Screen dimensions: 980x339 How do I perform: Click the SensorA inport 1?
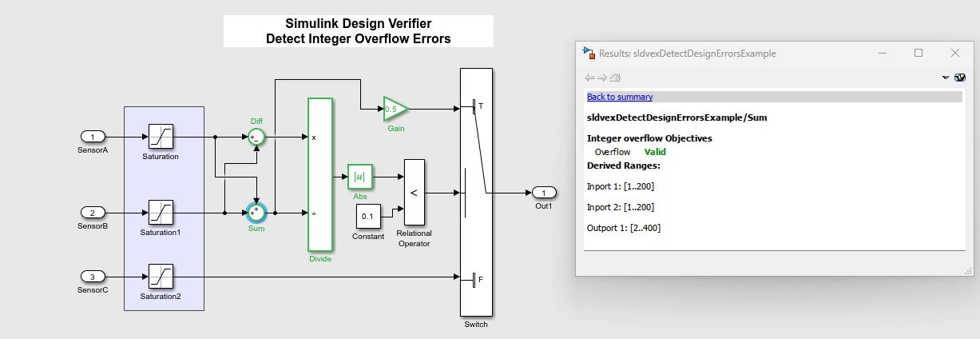pos(93,137)
